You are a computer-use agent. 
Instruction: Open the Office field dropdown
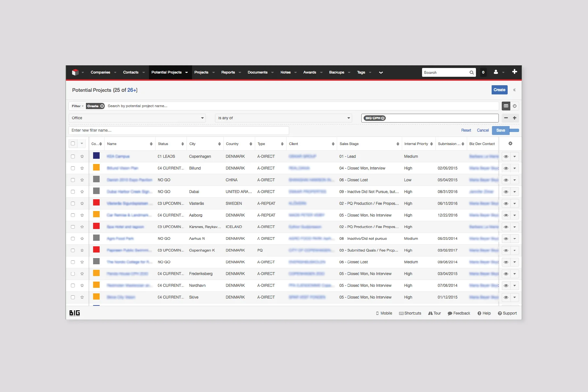[x=137, y=118]
